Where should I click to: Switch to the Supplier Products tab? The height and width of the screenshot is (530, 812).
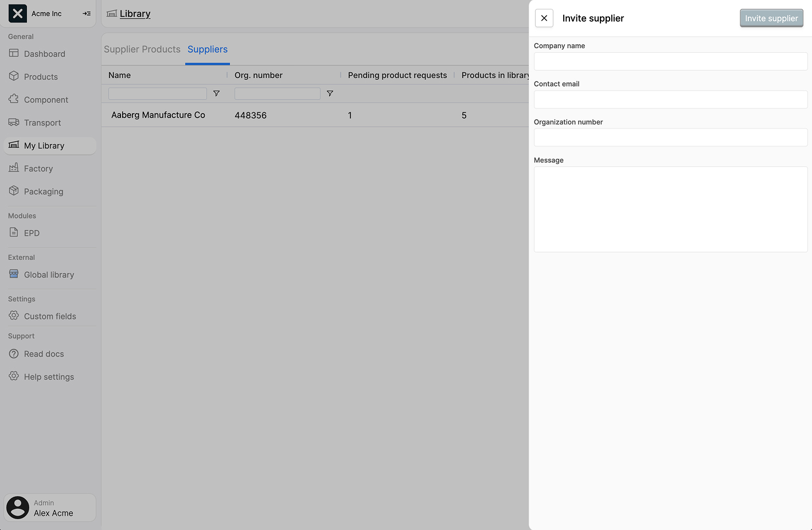(142, 49)
